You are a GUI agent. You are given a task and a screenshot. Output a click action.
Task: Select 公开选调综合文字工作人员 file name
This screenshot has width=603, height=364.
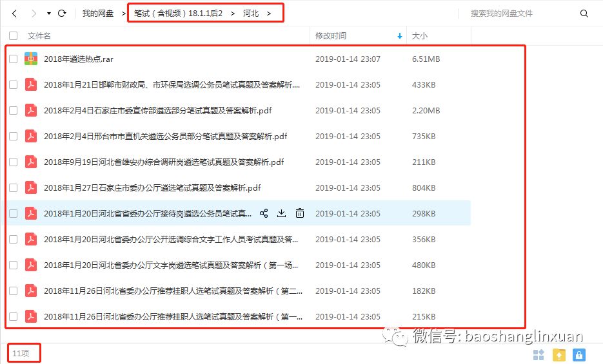coord(171,239)
